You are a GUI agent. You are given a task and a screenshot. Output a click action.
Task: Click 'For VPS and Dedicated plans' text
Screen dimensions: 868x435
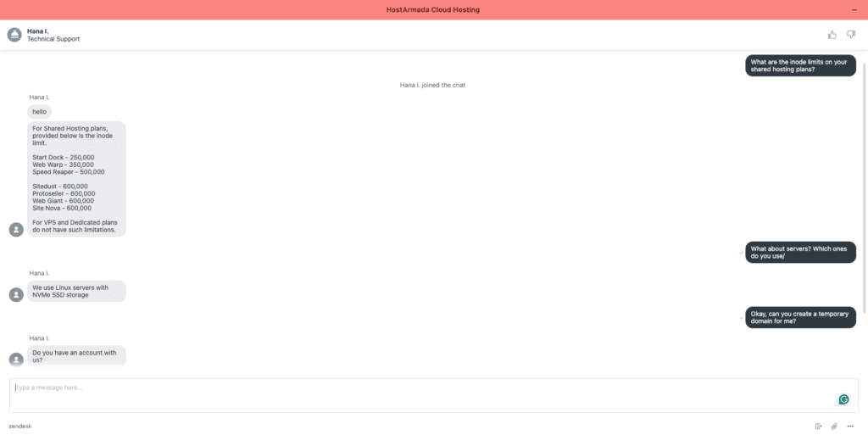pyautogui.click(x=75, y=226)
